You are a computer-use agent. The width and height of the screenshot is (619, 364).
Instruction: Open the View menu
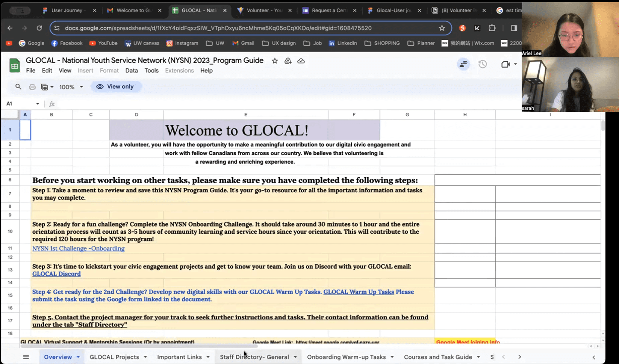click(65, 71)
